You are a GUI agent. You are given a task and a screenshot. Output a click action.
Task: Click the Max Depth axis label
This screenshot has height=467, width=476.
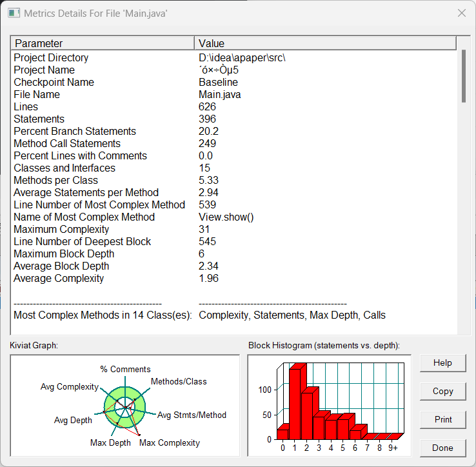pyautogui.click(x=110, y=442)
